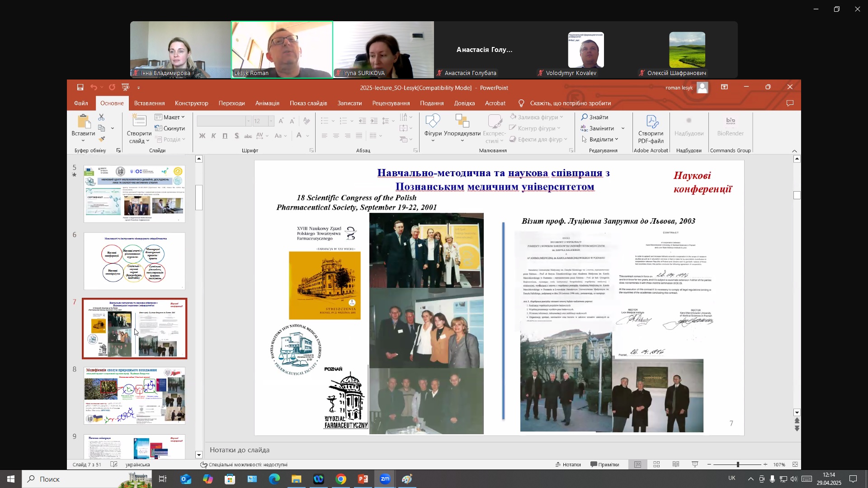Screen dimensions: 868x488
Task: Toggle Normal view button in status bar
Action: coord(637,465)
